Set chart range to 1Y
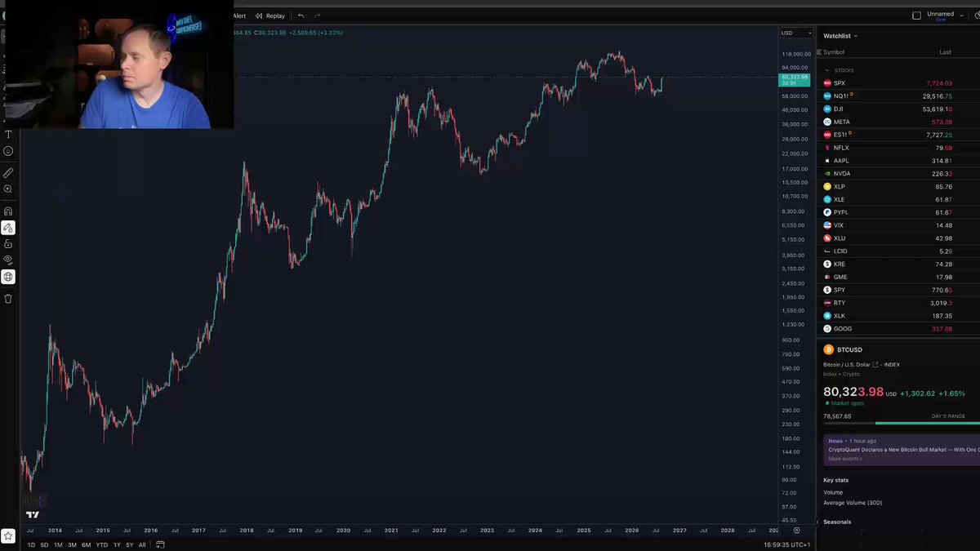 point(117,544)
